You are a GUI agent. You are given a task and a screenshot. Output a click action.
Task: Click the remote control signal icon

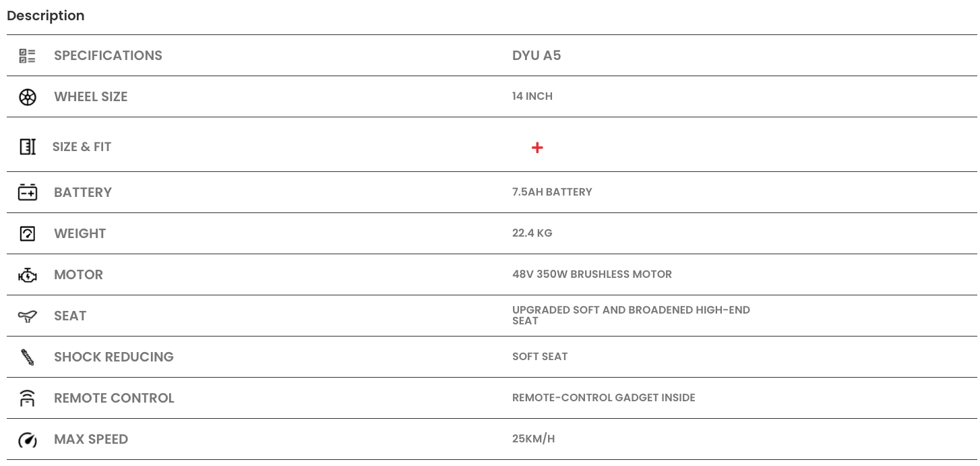point(27,399)
